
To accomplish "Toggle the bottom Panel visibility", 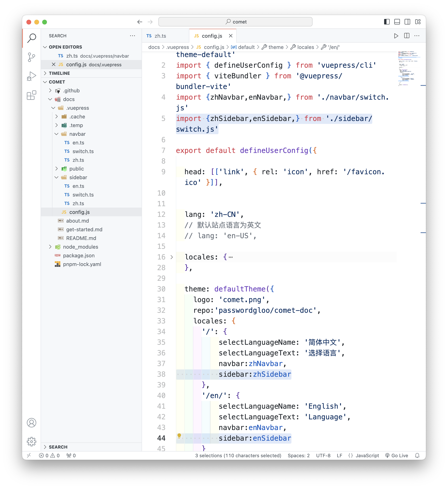I will 397,22.
